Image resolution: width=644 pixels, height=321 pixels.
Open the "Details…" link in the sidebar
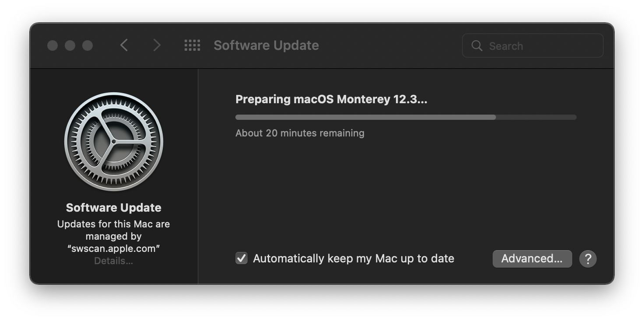tap(113, 260)
